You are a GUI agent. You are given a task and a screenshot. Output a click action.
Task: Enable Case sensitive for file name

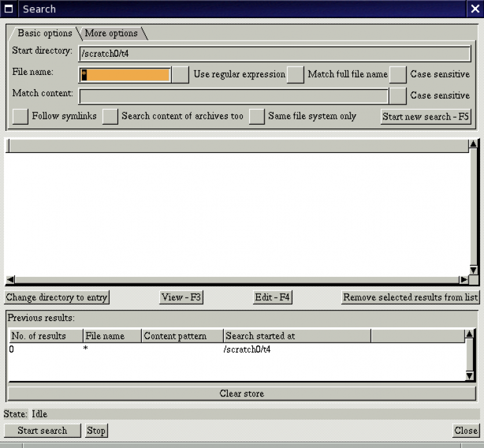tap(398, 75)
